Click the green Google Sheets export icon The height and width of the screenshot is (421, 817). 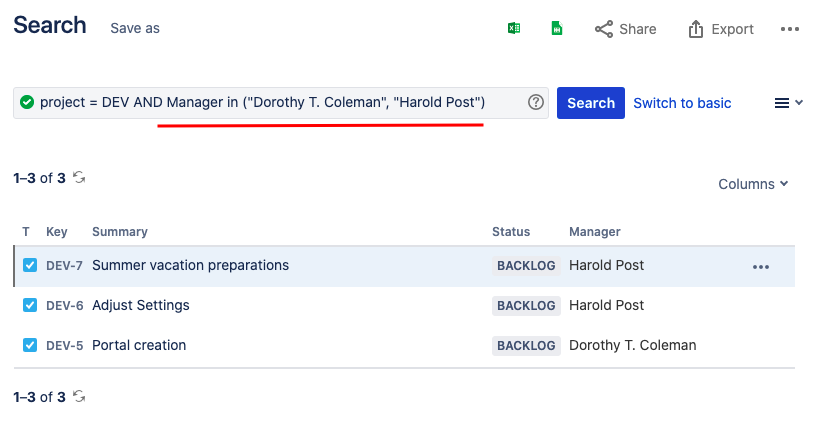click(x=556, y=29)
